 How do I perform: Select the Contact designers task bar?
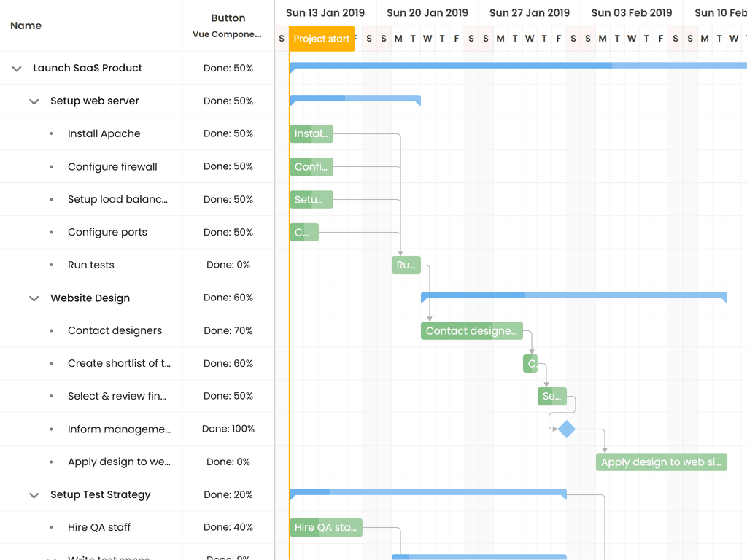(x=471, y=331)
